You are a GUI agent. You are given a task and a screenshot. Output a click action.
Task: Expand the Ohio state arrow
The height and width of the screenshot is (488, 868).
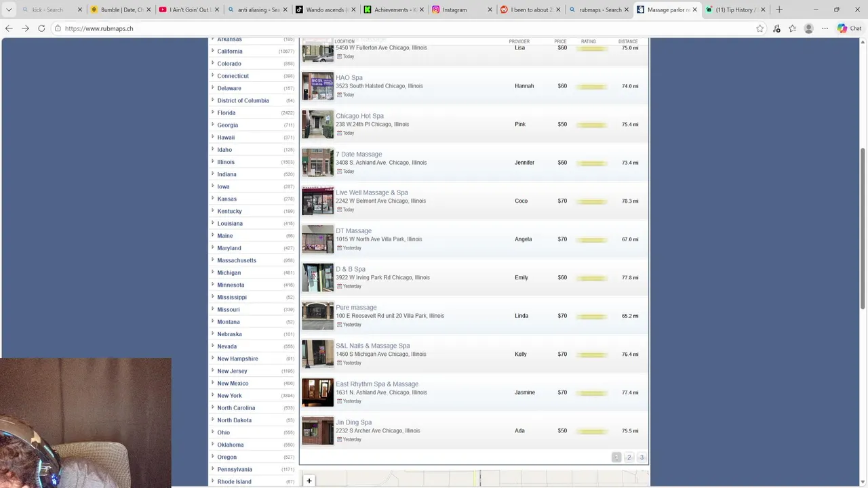tap(213, 432)
